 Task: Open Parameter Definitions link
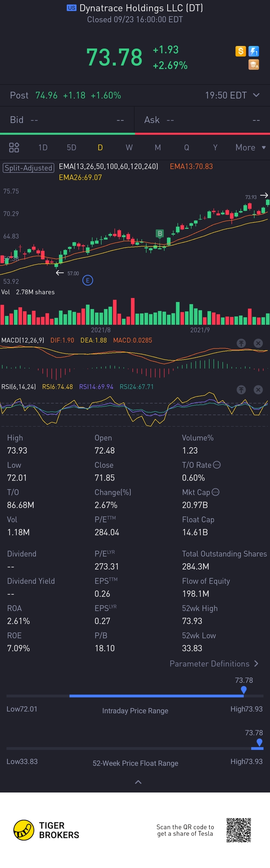coord(214,663)
